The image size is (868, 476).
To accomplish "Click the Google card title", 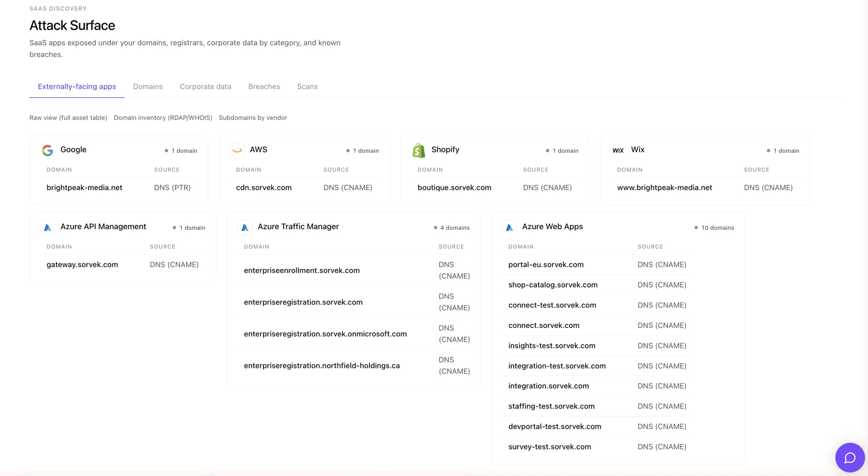I will coord(73,149).
